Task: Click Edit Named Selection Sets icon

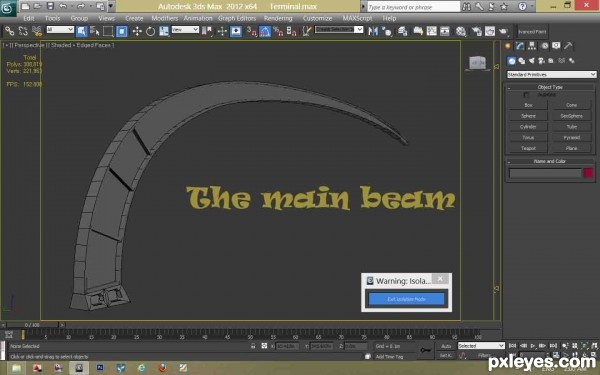Action: [x=307, y=31]
